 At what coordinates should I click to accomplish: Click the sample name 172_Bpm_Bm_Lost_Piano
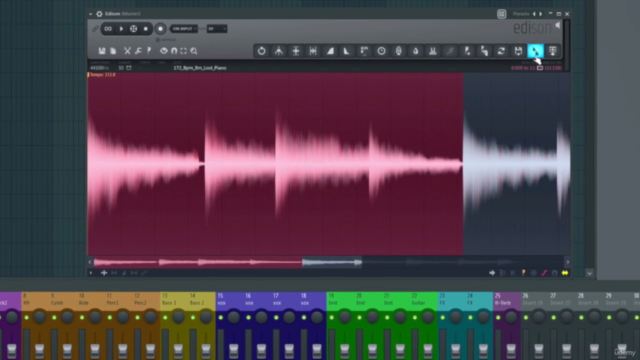(200, 68)
